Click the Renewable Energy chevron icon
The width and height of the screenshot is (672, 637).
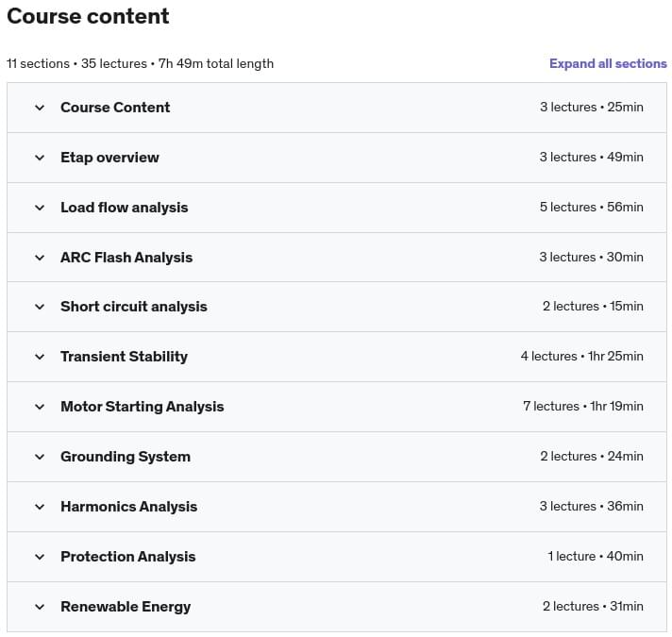click(x=40, y=607)
